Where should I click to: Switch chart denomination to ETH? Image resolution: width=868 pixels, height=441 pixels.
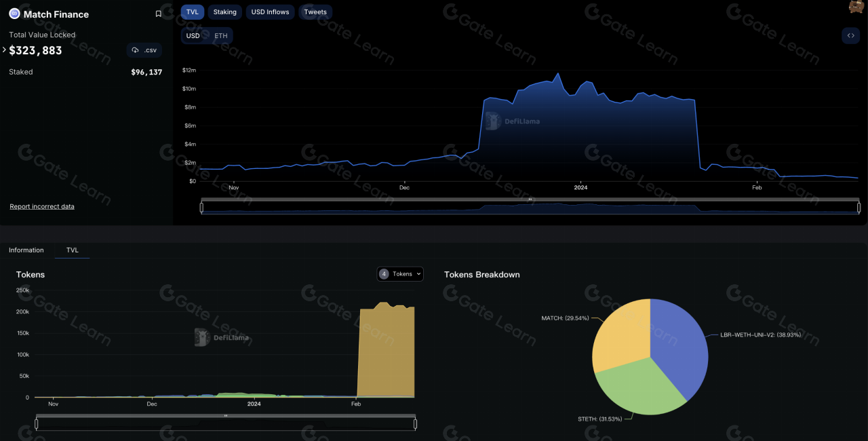point(221,36)
